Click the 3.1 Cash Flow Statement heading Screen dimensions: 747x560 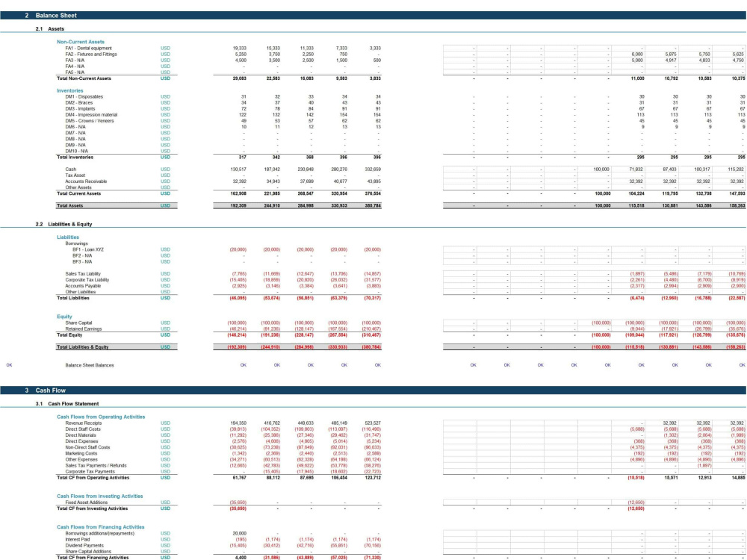coord(67,404)
